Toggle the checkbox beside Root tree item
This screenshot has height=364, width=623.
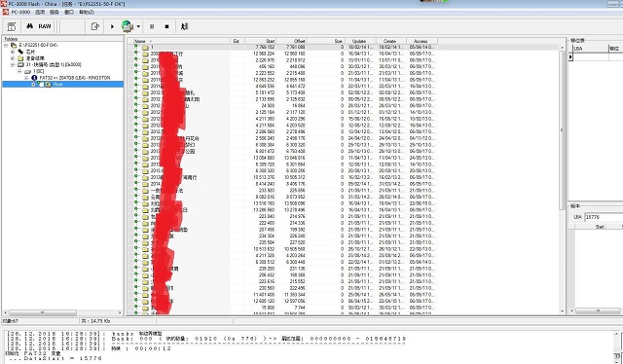click(x=41, y=85)
